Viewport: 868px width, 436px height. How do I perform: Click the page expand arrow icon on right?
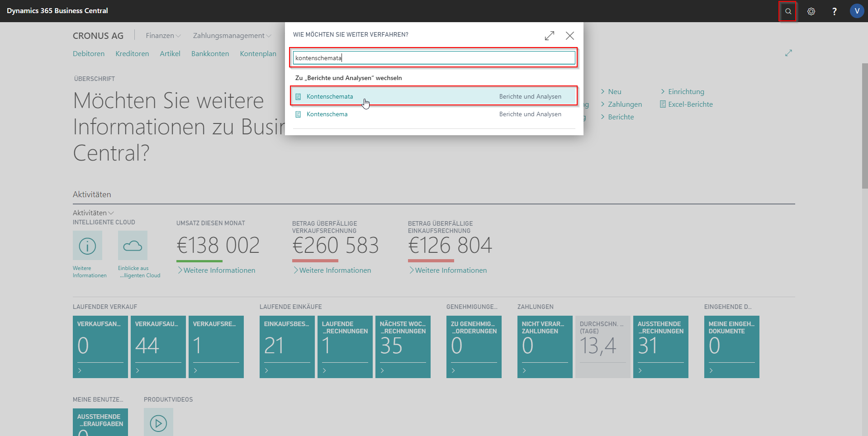(788, 53)
